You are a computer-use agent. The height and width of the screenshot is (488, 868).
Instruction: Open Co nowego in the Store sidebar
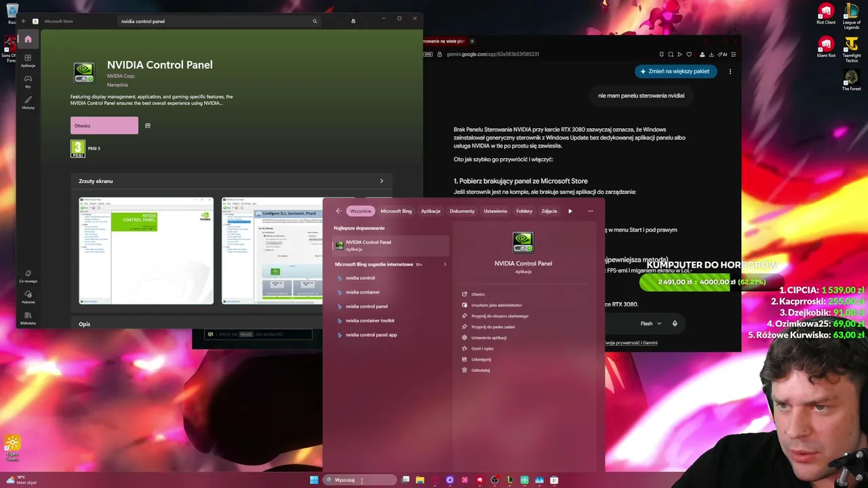coord(28,276)
